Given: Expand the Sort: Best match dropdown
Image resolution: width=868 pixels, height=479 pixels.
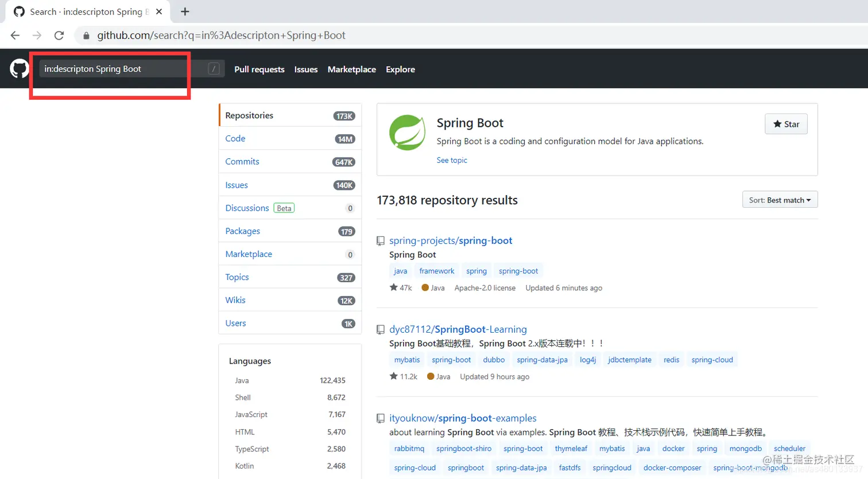Looking at the screenshot, I should coord(780,200).
